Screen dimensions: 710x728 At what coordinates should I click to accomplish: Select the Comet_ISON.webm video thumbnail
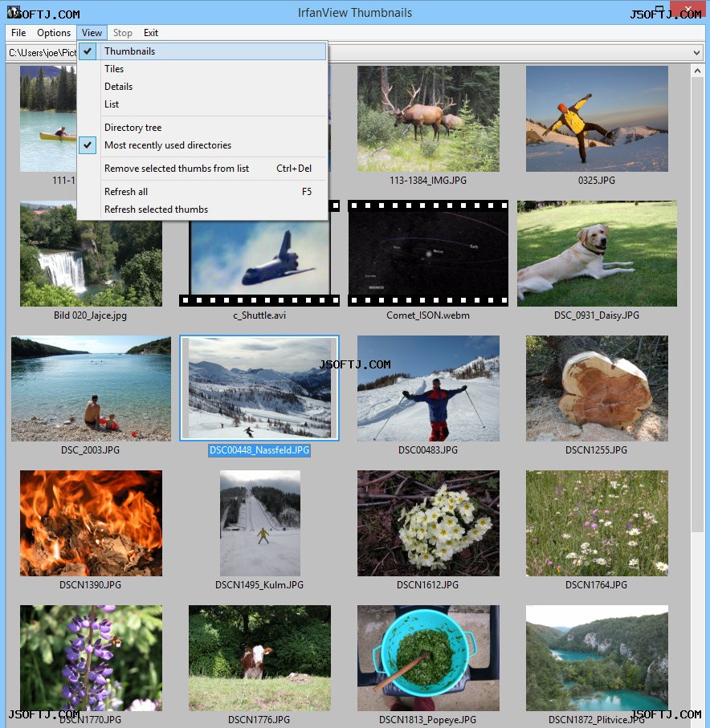pyautogui.click(x=428, y=254)
